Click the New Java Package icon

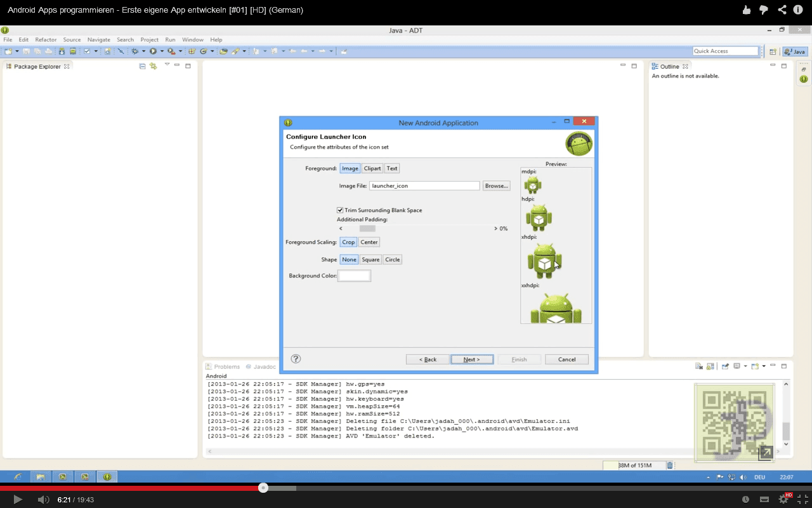click(x=191, y=51)
